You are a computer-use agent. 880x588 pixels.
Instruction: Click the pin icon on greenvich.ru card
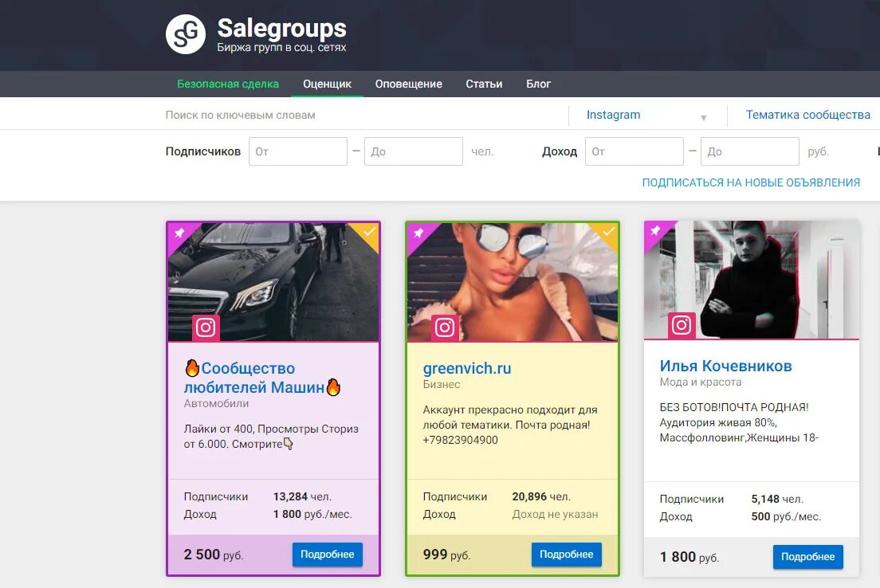418,233
